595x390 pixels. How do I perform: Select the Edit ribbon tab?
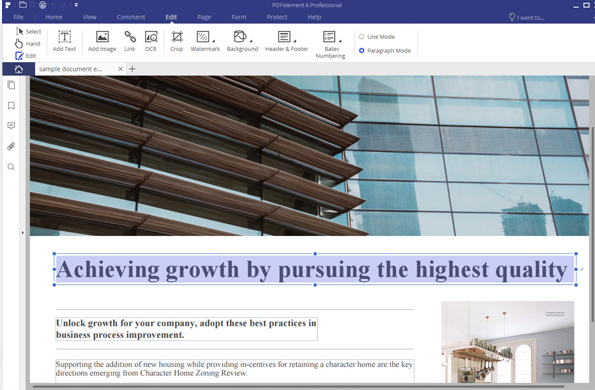coord(171,17)
